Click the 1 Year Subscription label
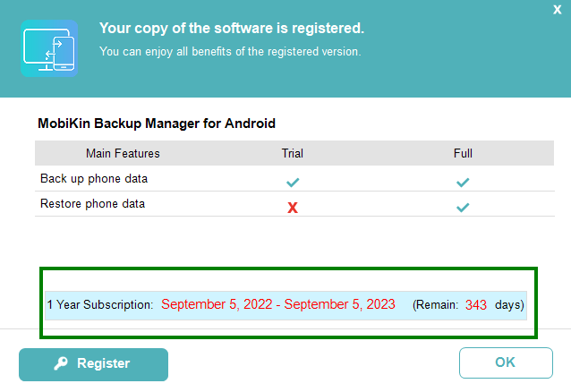571x392 pixels. point(100,305)
